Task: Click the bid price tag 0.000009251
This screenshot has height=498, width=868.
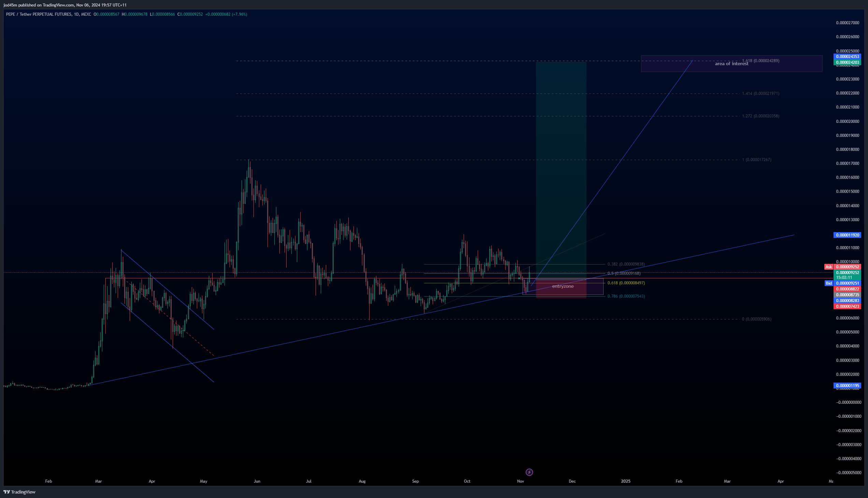Action: [847, 283]
